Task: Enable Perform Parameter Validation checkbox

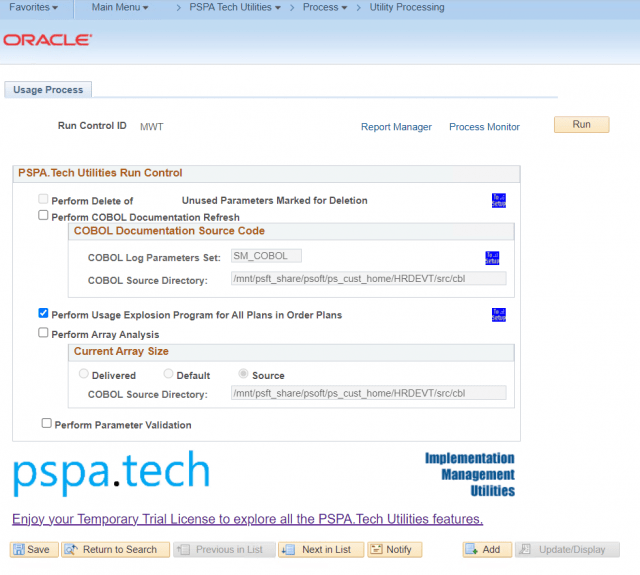Action: tap(47, 423)
